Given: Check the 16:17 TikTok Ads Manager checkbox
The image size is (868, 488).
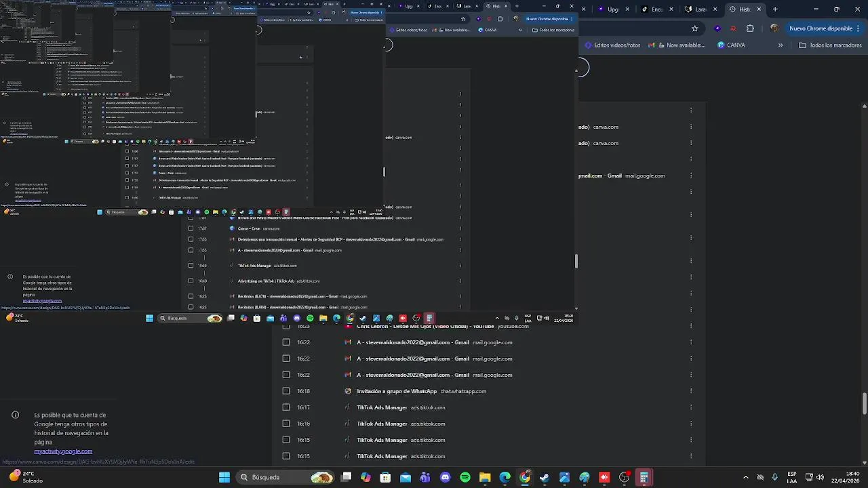Looking at the screenshot, I should pos(286,407).
